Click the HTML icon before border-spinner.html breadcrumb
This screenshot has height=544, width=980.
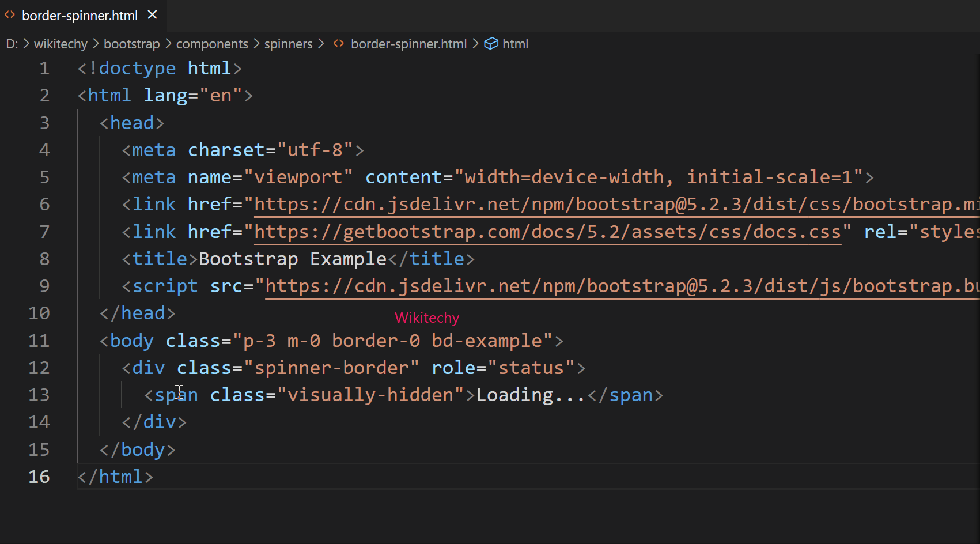click(x=338, y=43)
